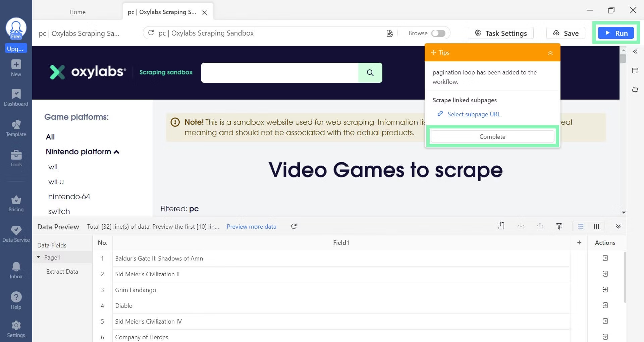Viewport: 644px width, 342px height.
Task: Open the Inbox notifications
Action: [16, 270]
